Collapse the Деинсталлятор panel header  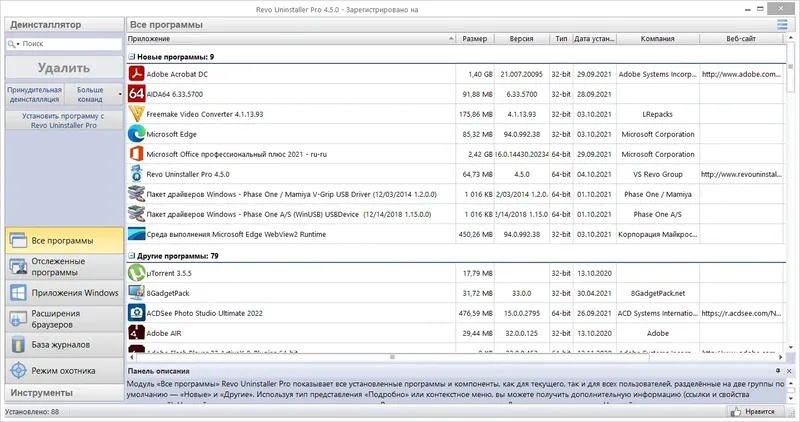tap(64, 24)
